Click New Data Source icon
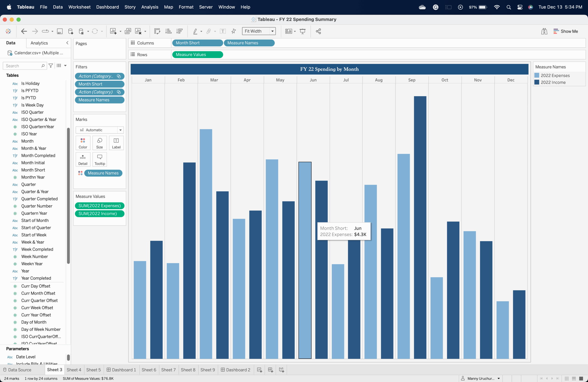Image resolution: width=588 pixels, height=382 pixels. [x=71, y=31]
